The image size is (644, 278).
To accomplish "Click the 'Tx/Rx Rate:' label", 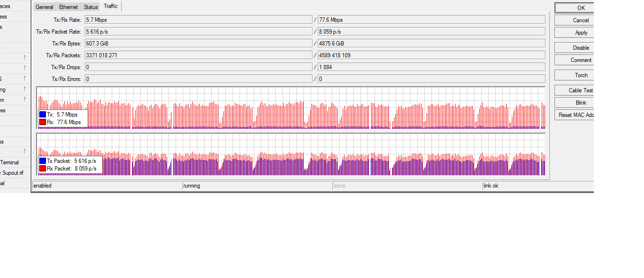I will coord(67,20).
